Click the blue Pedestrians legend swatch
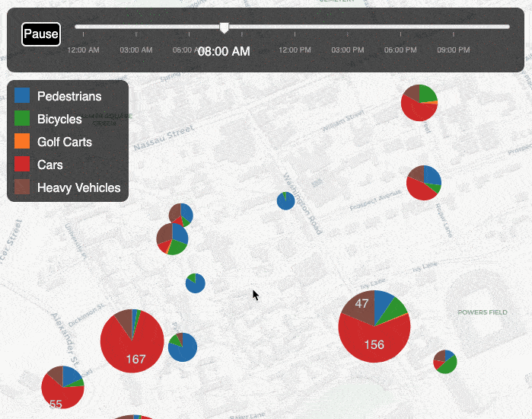Screen dimensions: 532x419 (x=22, y=95)
